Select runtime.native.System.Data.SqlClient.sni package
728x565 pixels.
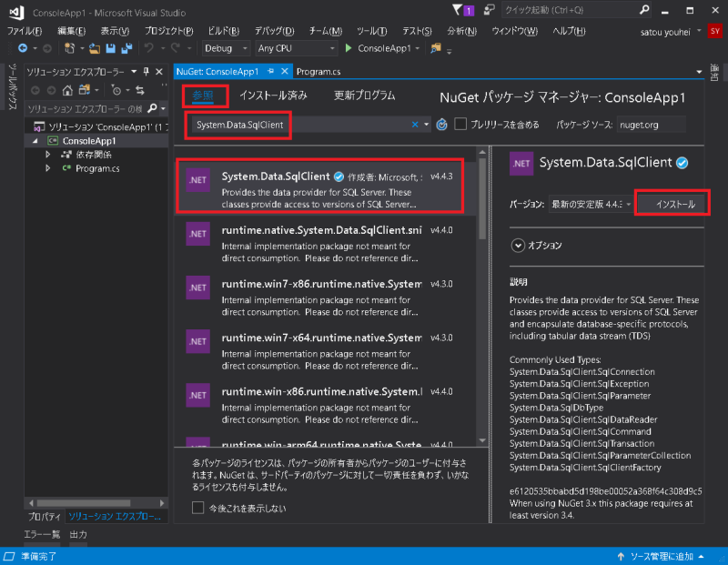coord(325,243)
